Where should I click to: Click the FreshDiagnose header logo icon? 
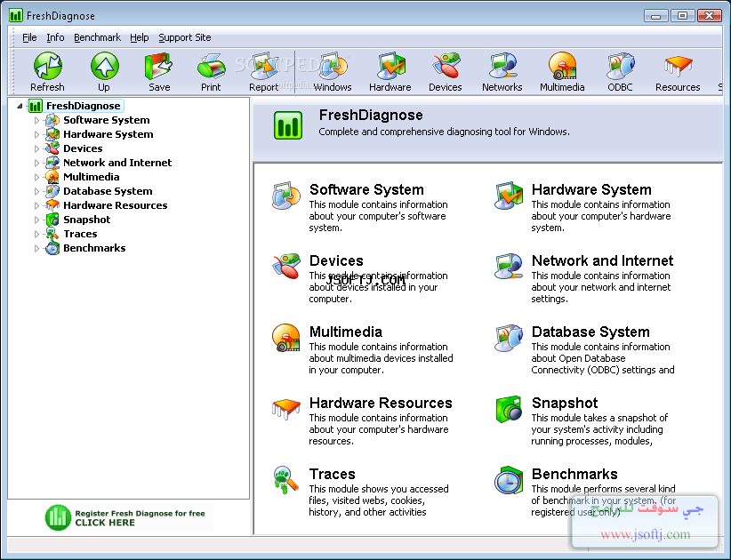tap(287, 125)
